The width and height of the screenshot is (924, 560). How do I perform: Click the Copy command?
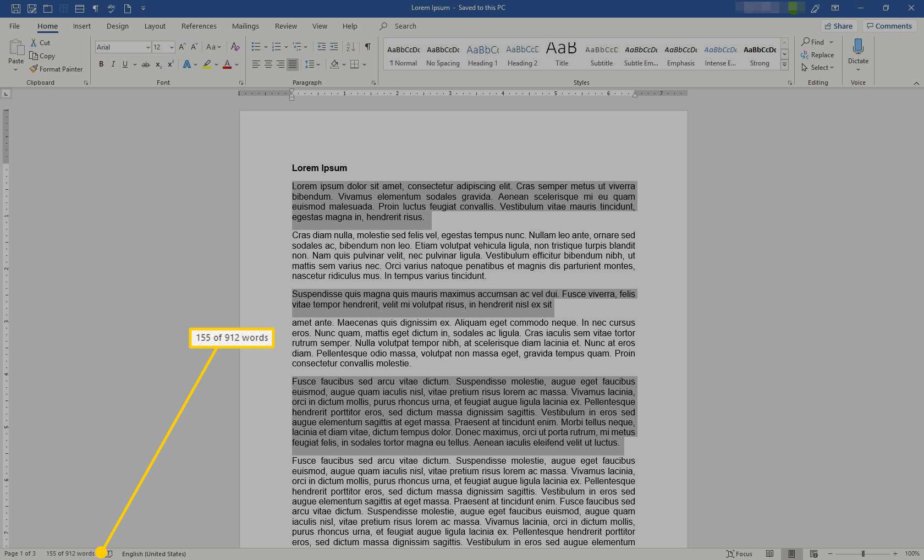[x=42, y=56]
